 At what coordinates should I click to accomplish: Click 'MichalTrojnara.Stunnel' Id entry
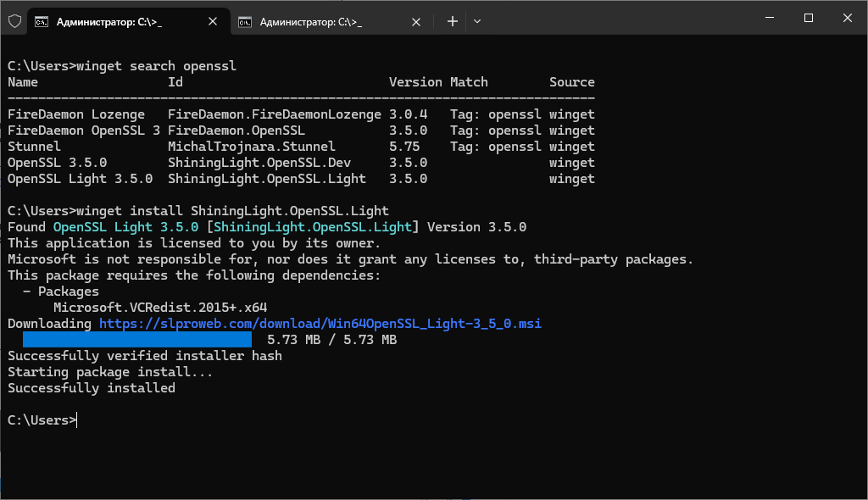coord(252,147)
